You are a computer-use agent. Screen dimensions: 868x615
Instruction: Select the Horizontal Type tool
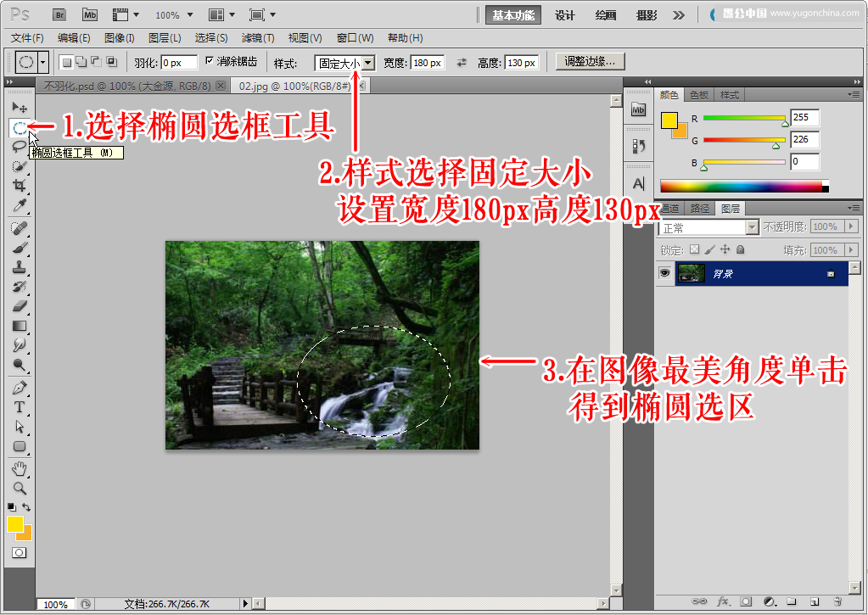pyautogui.click(x=20, y=407)
